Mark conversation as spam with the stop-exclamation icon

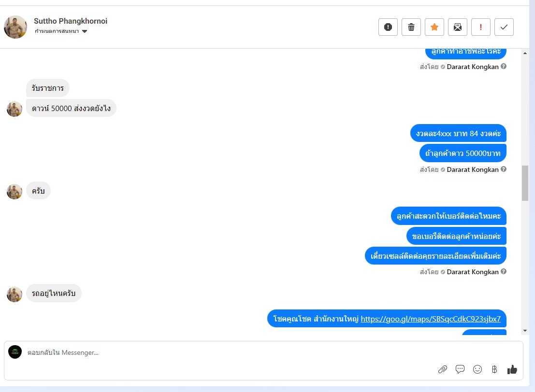coord(388,27)
